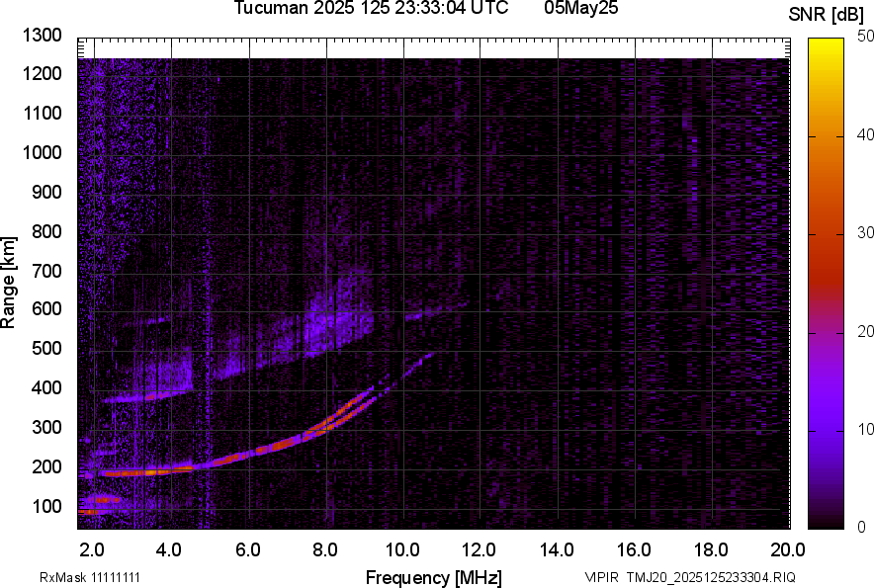Click the bright F-layer trace near 3 MHz
This screenshot has width=874, height=588.
pos(147,472)
